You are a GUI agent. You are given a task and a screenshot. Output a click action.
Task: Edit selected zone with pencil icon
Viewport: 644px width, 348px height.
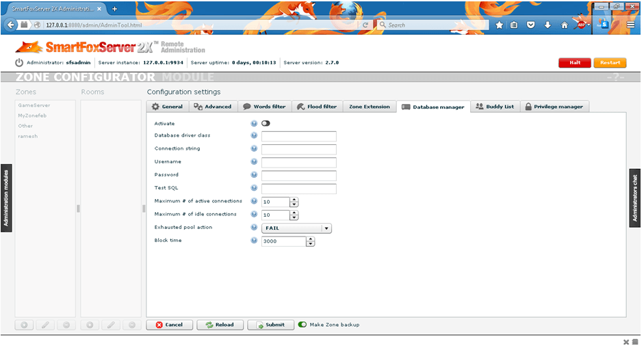click(45, 325)
